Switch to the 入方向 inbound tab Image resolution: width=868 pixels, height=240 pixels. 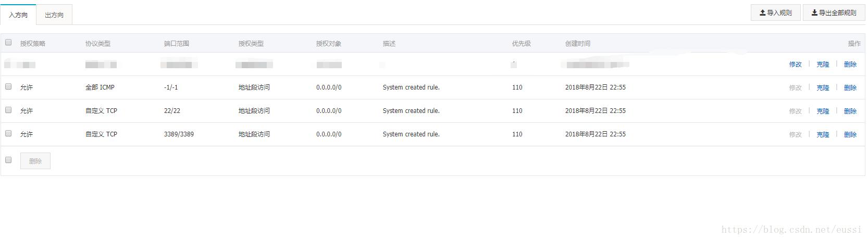pos(18,15)
